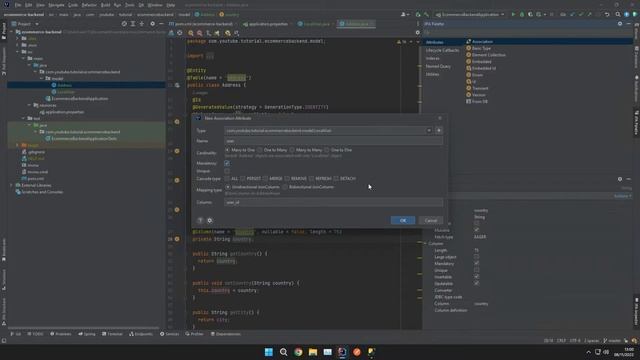The width and height of the screenshot is (640, 360).
Task: Select One to Many cardinality
Action: tap(260, 150)
